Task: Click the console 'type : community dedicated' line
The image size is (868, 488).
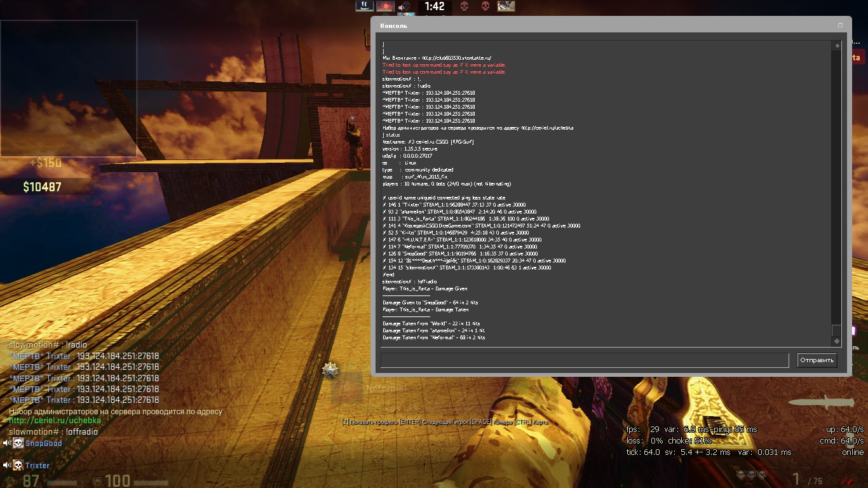Action: [418, 170]
